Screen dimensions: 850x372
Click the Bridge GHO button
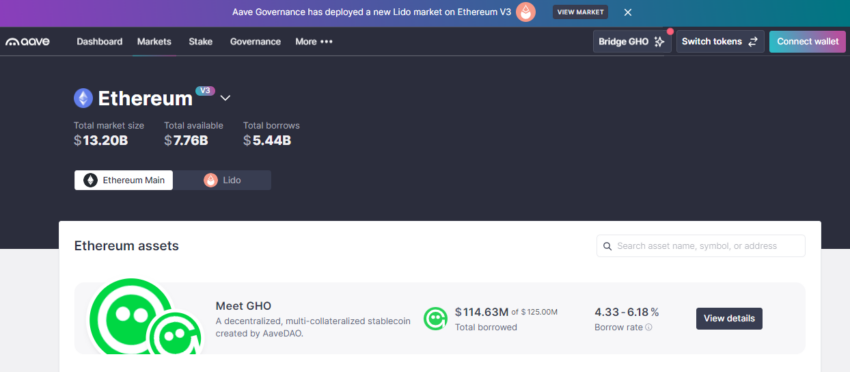pos(632,42)
